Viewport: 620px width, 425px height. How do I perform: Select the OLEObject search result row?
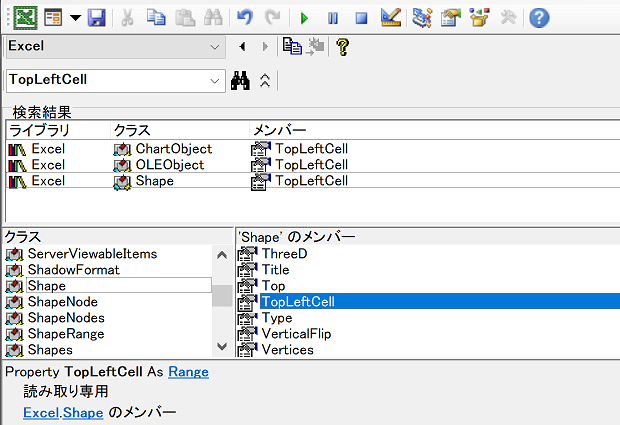point(313,164)
